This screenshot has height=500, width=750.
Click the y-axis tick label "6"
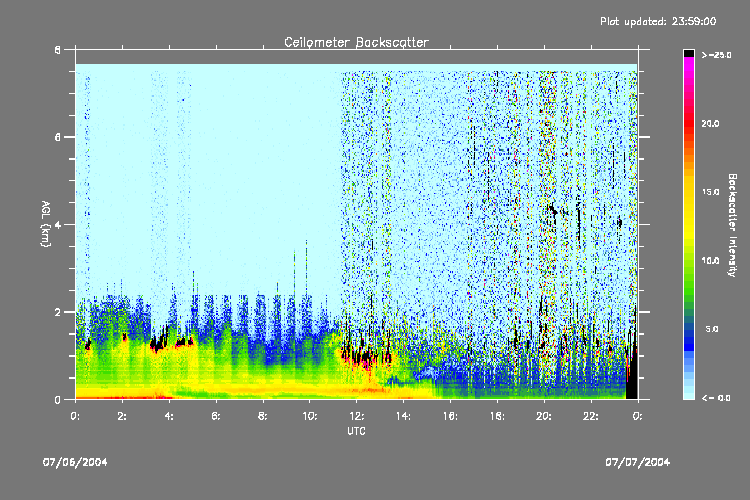tap(58, 137)
